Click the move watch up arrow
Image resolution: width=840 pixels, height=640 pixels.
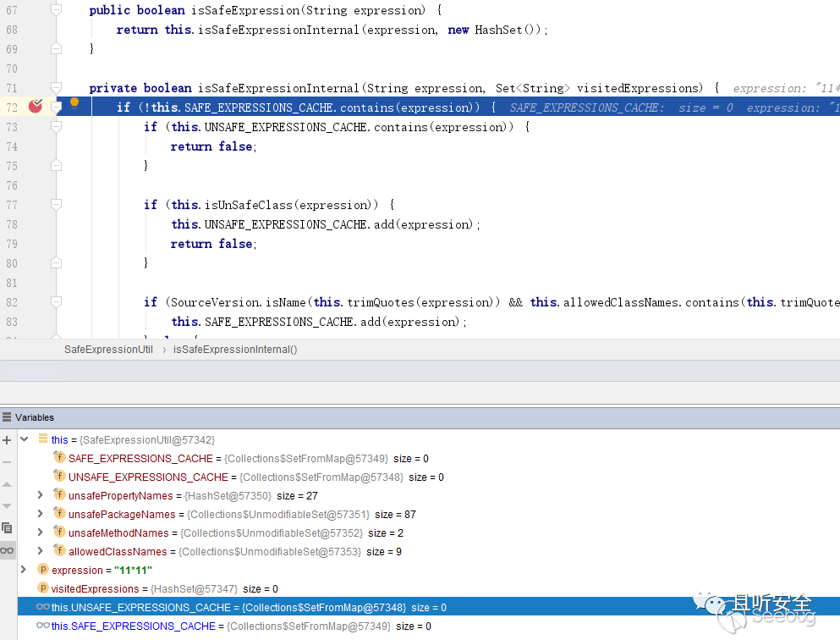[x=8, y=484]
